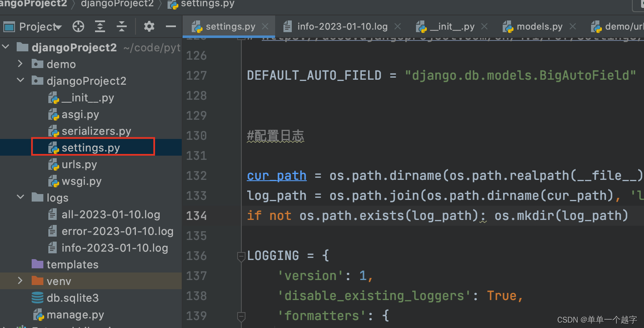Viewport: 644px width, 328px height.
Task: Expand the venv folder
Action: click(20, 280)
